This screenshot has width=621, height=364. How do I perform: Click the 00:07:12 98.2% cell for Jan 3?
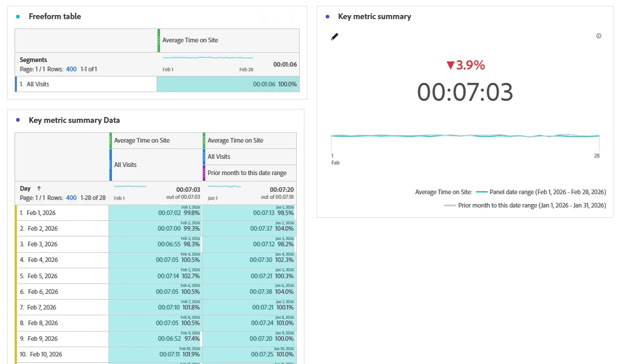click(x=249, y=245)
